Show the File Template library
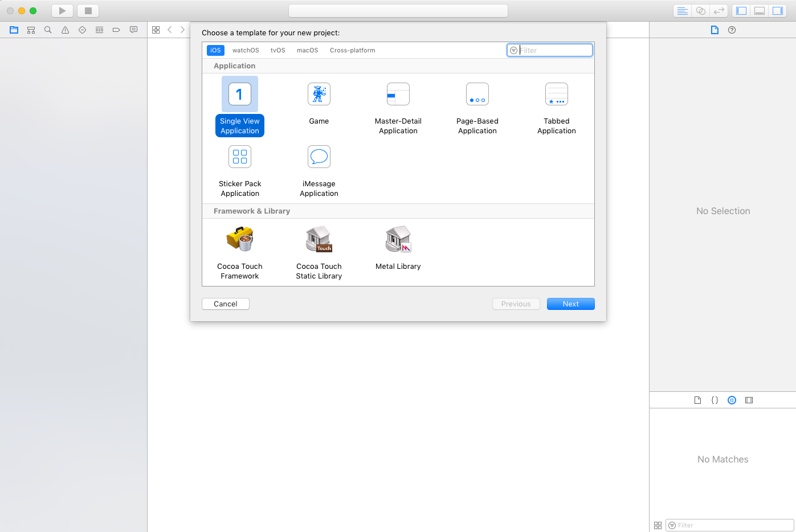 (698, 400)
